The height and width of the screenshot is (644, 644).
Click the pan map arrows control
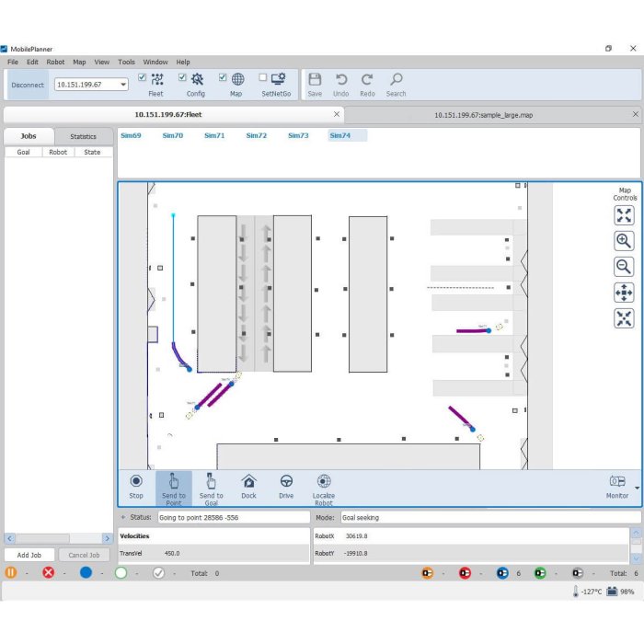click(624, 293)
